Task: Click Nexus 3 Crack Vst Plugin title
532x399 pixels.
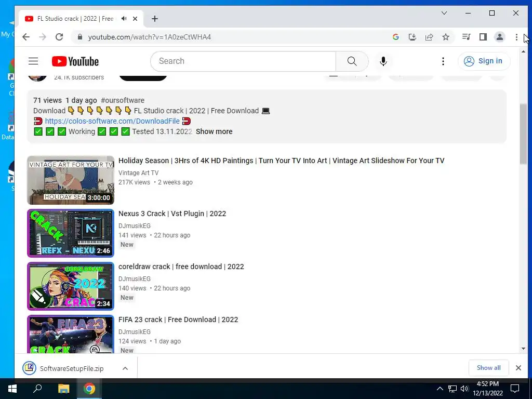Action: click(172, 214)
